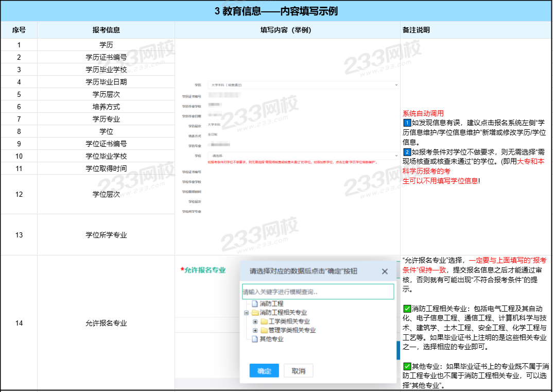Click the blue number 2 note icon

pos(407,152)
